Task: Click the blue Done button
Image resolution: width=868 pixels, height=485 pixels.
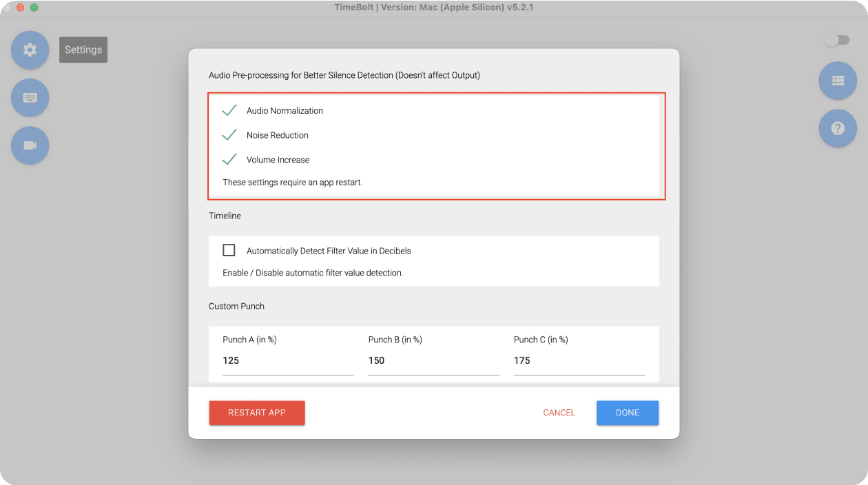Action: tap(628, 413)
